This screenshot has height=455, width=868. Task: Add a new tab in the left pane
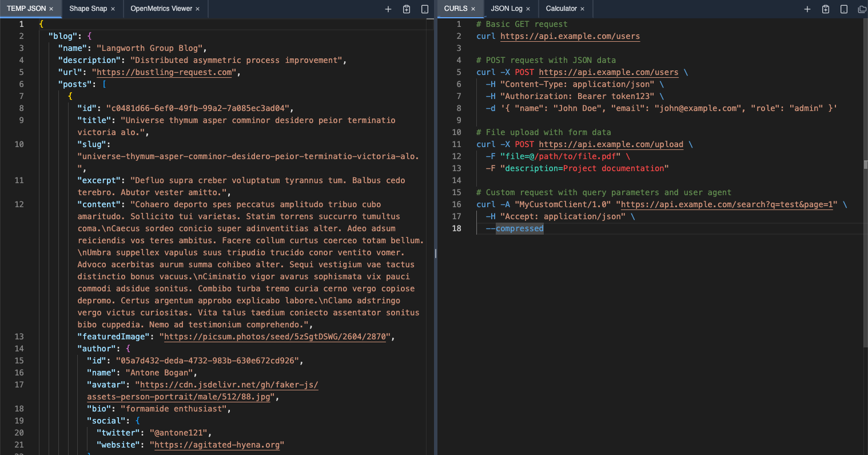(x=388, y=9)
